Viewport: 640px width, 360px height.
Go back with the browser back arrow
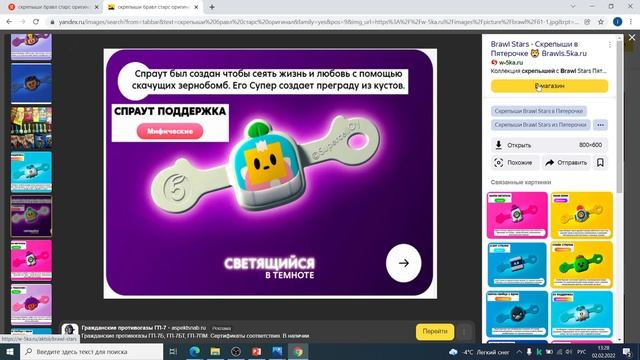9,22
